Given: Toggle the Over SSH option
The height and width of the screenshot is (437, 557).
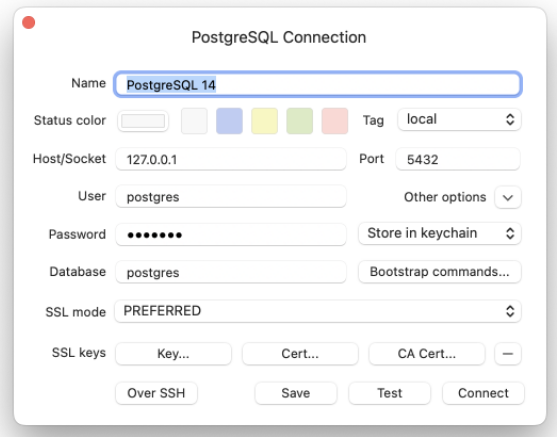Looking at the screenshot, I should 156,393.
